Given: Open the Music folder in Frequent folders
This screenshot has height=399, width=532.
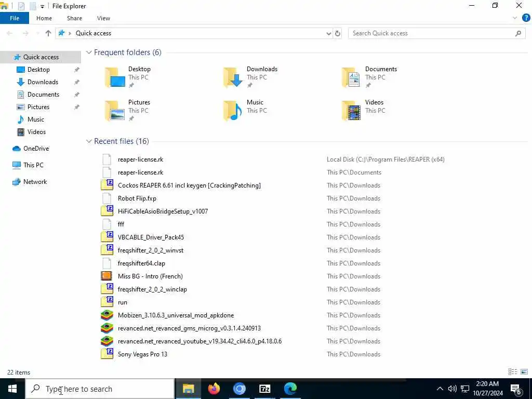Looking at the screenshot, I should click(x=245, y=110).
